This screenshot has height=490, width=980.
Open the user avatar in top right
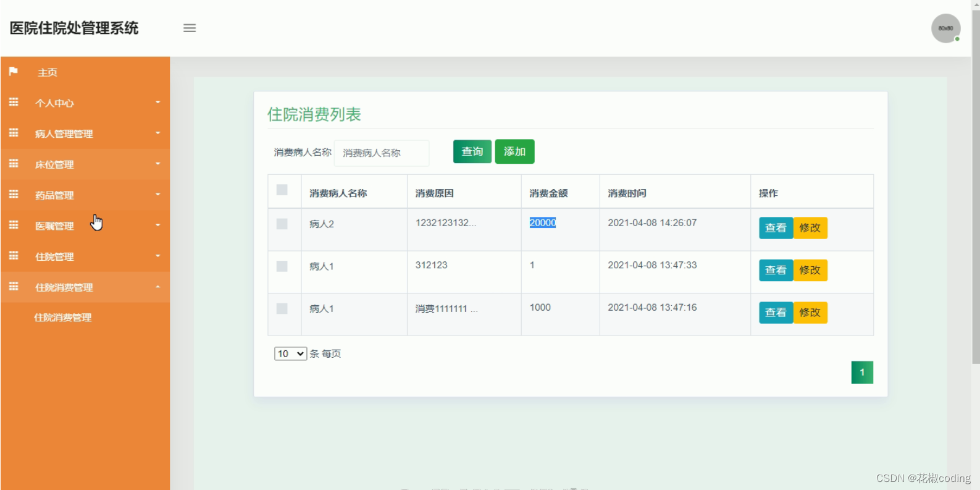[x=945, y=28]
